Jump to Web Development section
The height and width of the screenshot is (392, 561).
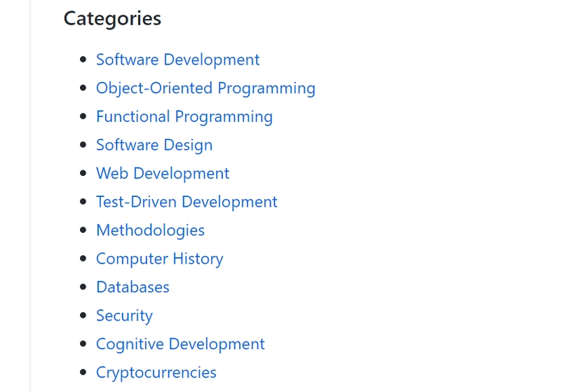(x=163, y=173)
